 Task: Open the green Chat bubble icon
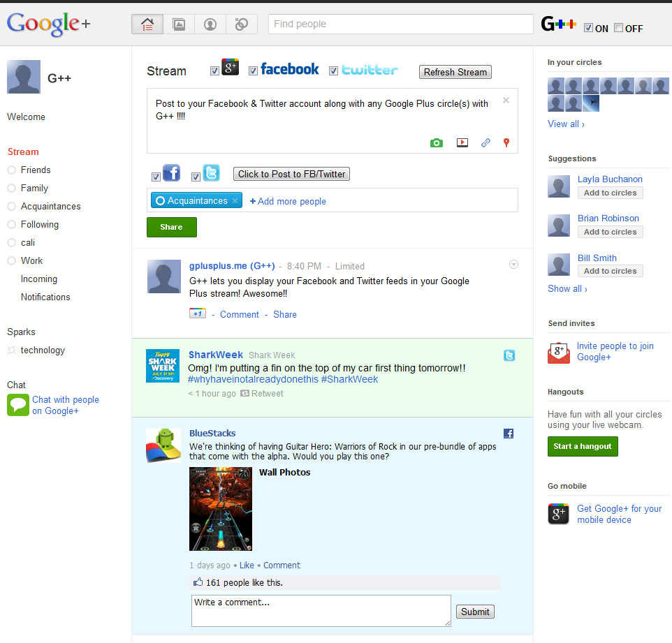coord(18,405)
